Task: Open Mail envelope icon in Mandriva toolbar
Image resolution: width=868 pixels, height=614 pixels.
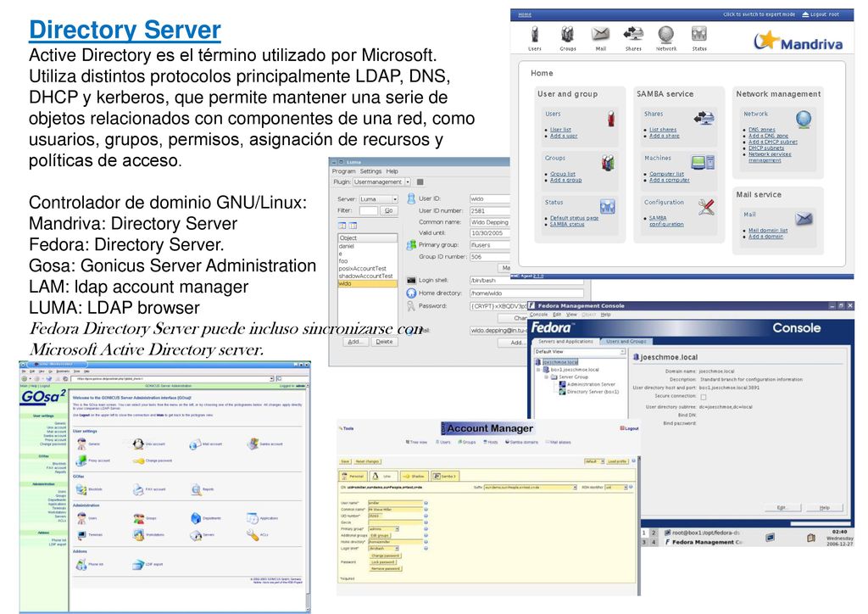Action: pos(600,34)
